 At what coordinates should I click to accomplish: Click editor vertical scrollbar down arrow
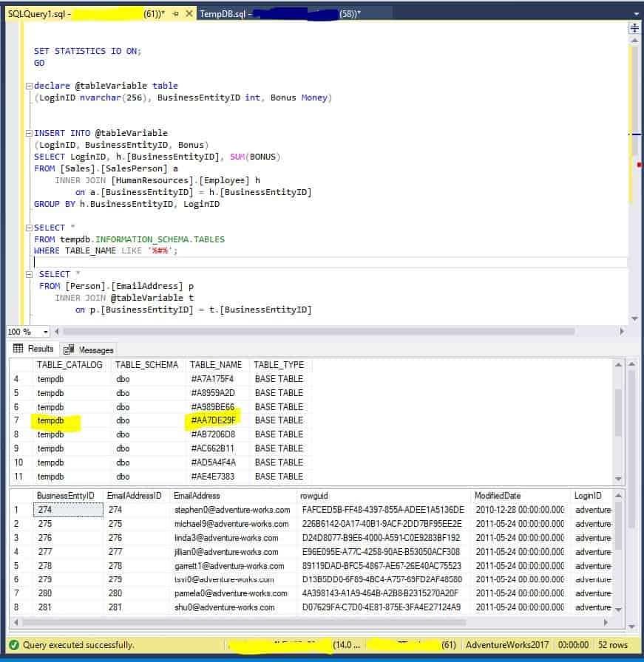[x=634, y=318]
